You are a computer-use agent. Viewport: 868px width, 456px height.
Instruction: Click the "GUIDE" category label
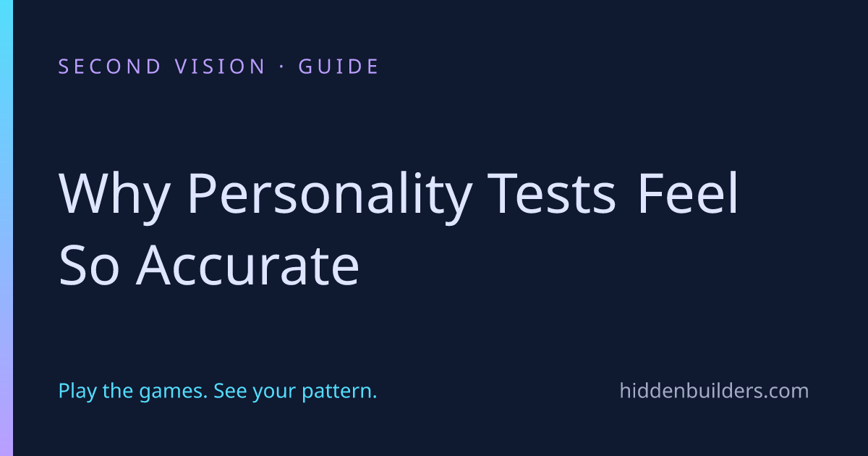pyautogui.click(x=339, y=67)
